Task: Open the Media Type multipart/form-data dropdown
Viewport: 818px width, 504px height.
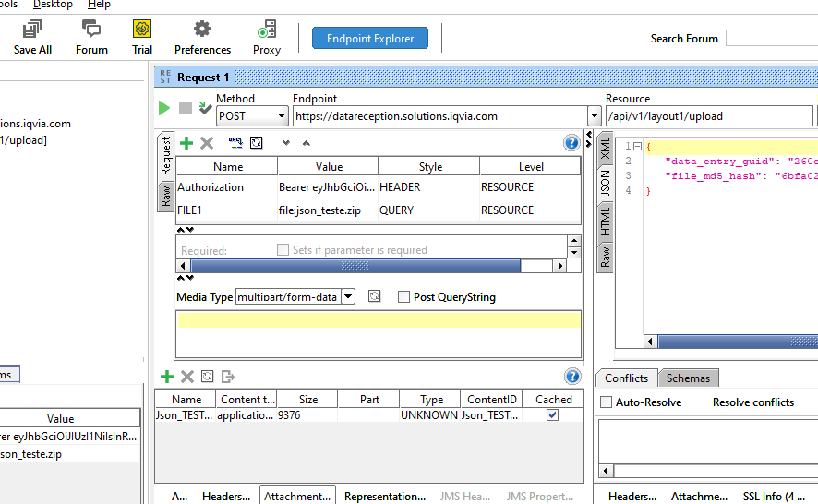Action: point(348,297)
